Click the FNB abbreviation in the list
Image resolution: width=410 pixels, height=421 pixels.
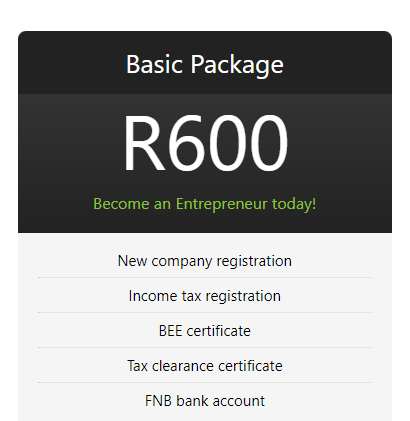158,401
